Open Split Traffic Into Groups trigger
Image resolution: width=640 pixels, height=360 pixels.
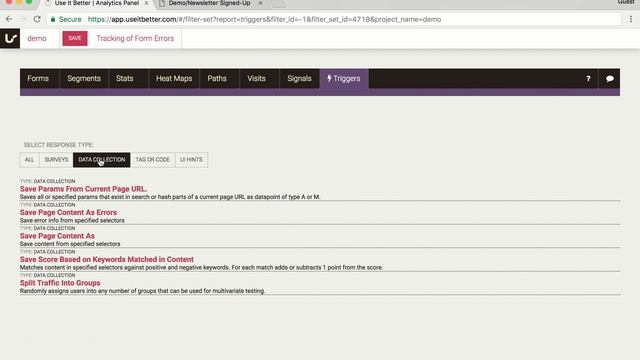[60, 283]
